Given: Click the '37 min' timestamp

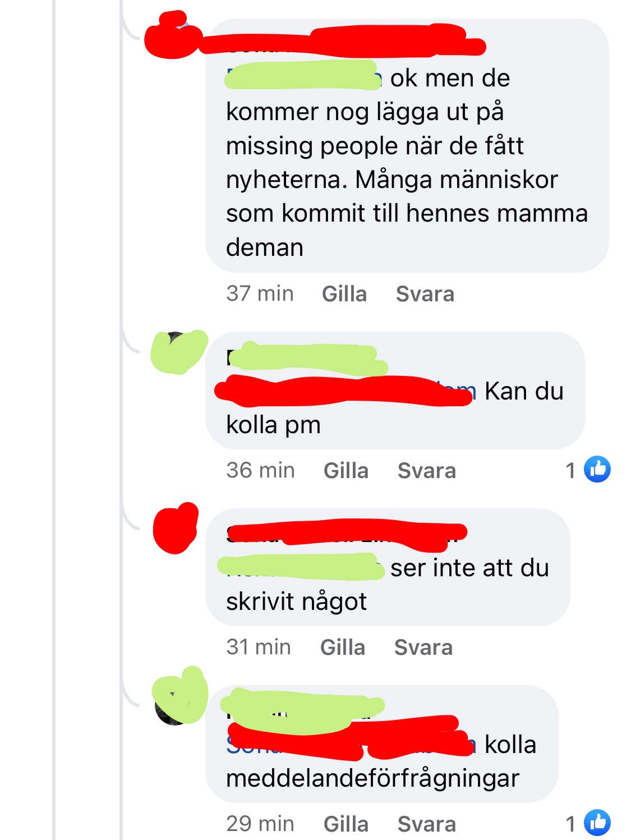Looking at the screenshot, I should click(x=260, y=293).
